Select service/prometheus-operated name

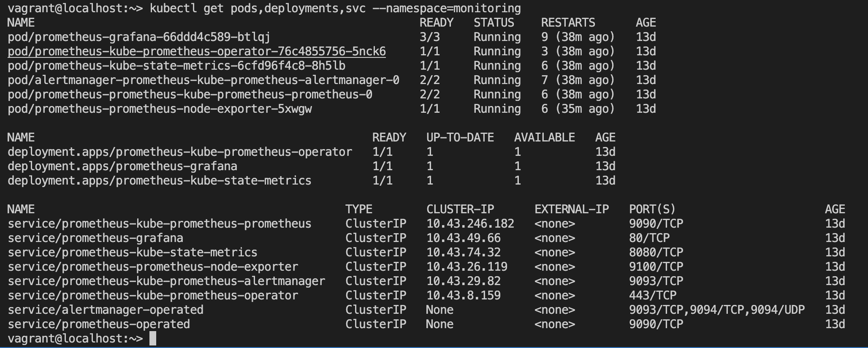pos(99,324)
